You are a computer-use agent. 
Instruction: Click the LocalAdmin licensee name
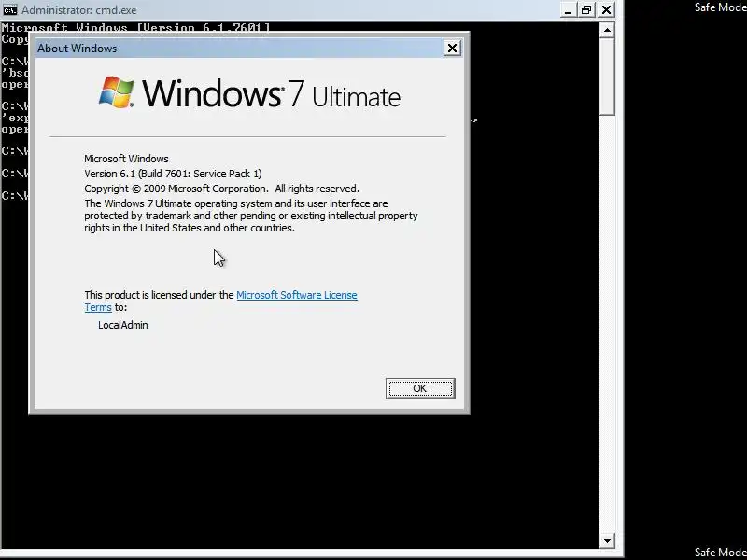[x=123, y=325]
